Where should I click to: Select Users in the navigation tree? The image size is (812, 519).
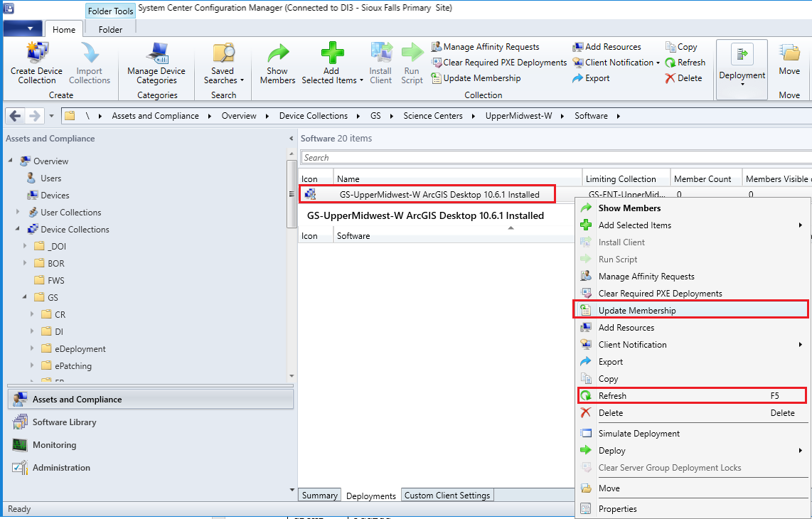(50, 178)
